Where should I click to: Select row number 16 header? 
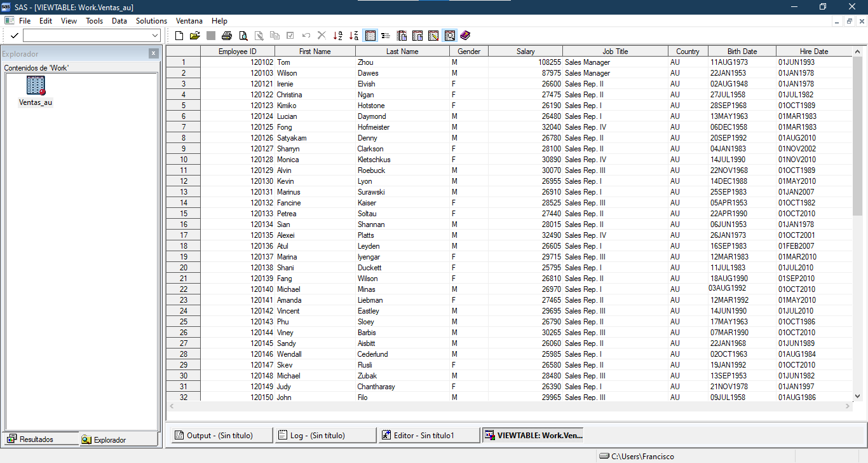(x=184, y=225)
